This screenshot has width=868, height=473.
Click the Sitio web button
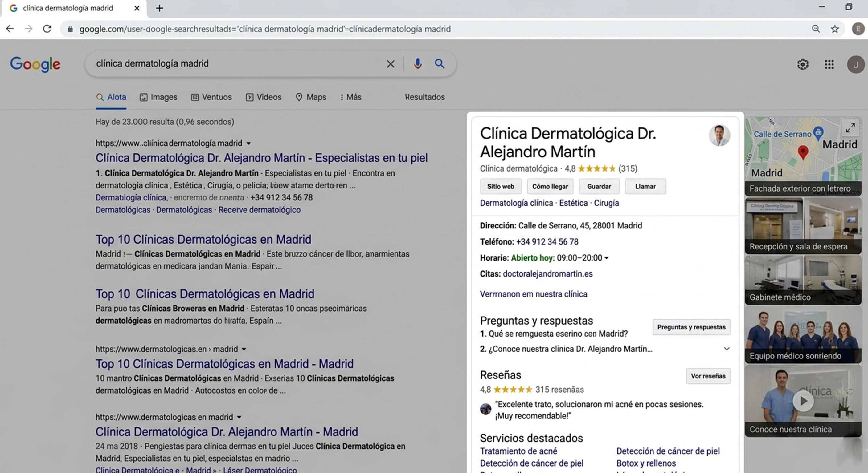click(500, 187)
